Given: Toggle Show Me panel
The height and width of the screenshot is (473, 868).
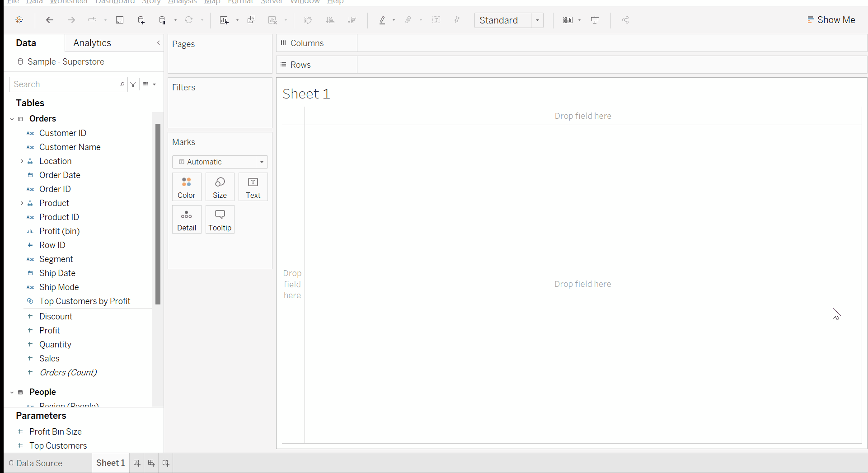Looking at the screenshot, I should coord(831,20).
